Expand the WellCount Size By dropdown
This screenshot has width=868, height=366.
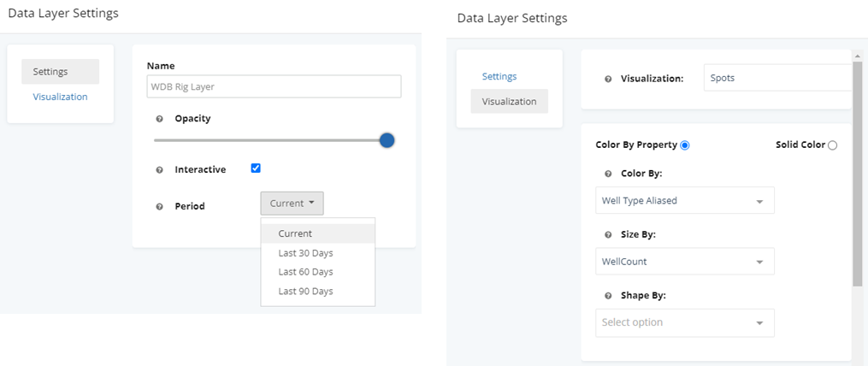pyautogui.click(x=685, y=262)
